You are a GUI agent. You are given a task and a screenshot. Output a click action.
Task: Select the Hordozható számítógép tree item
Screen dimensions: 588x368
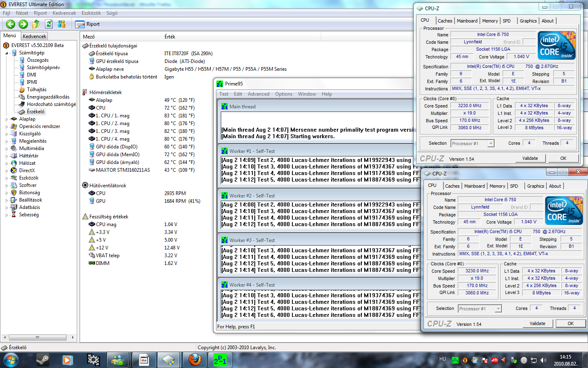pos(51,104)
